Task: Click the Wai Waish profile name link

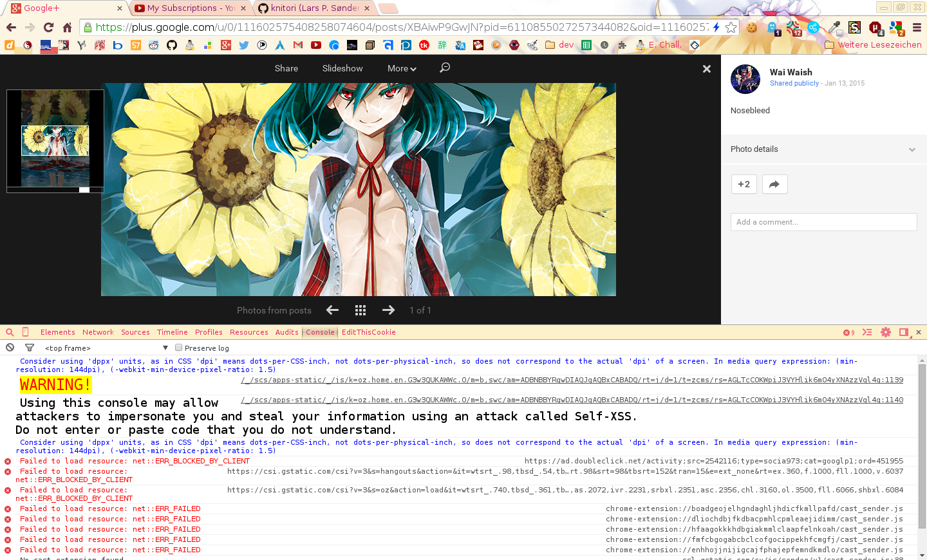Action: tap(791, 72)
